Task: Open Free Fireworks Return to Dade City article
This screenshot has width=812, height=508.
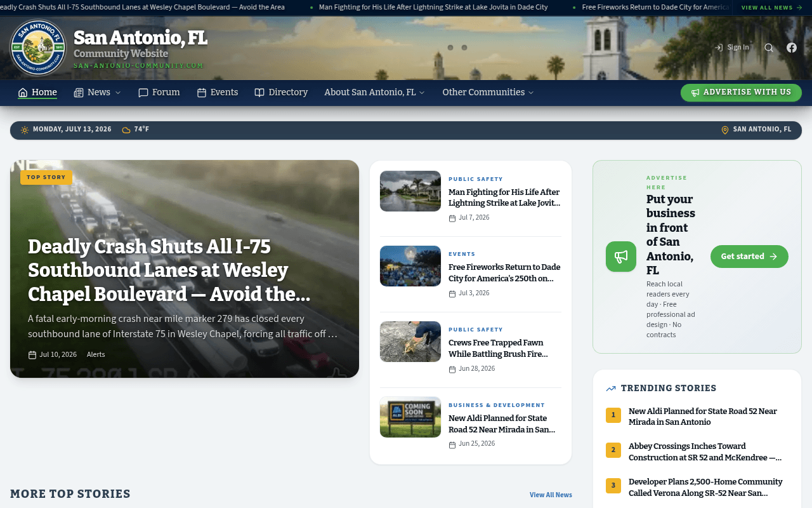Action: click(x=504, y=273)
